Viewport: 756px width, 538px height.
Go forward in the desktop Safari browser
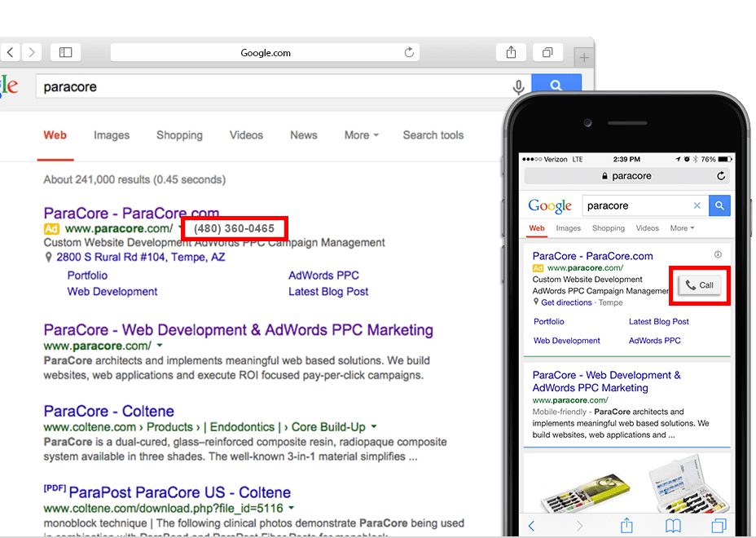[x=31, y=52]
